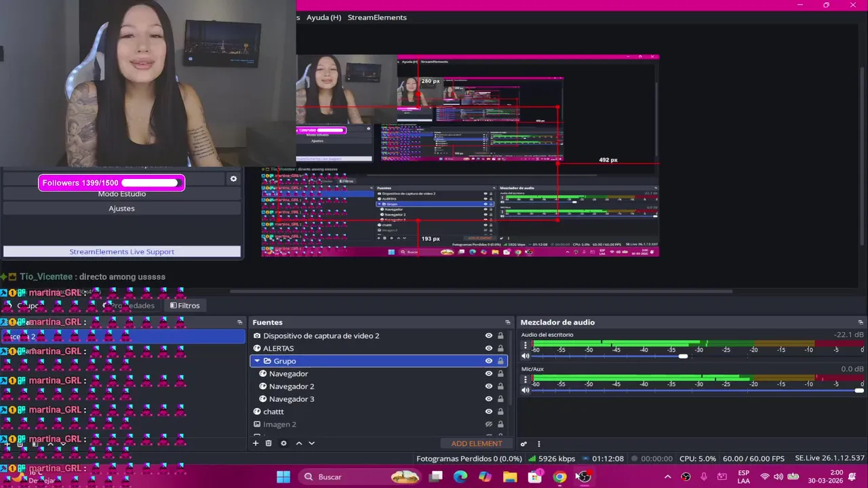Move the selected source up
The width and height of the screenshot is (868, 488).
[298, 443]
